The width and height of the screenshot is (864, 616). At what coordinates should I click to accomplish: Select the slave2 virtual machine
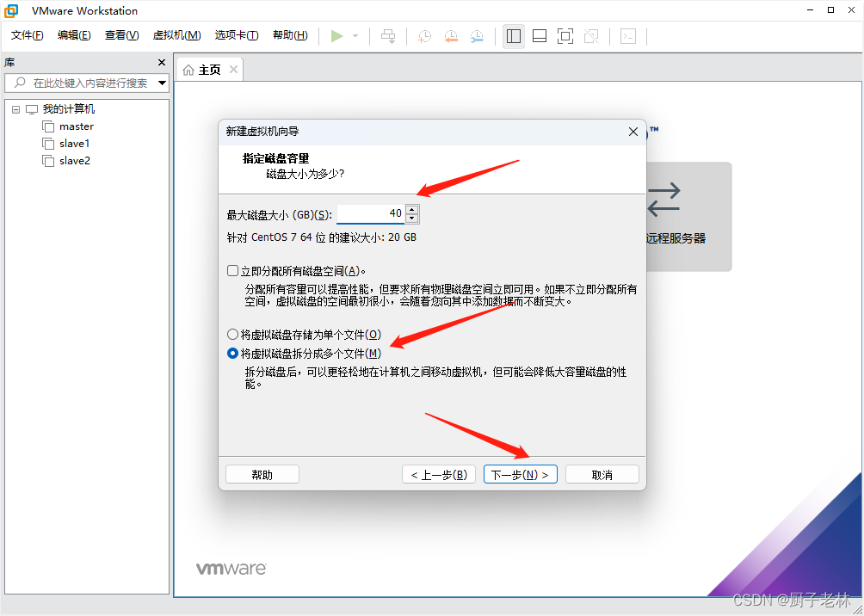coord(75,160)
